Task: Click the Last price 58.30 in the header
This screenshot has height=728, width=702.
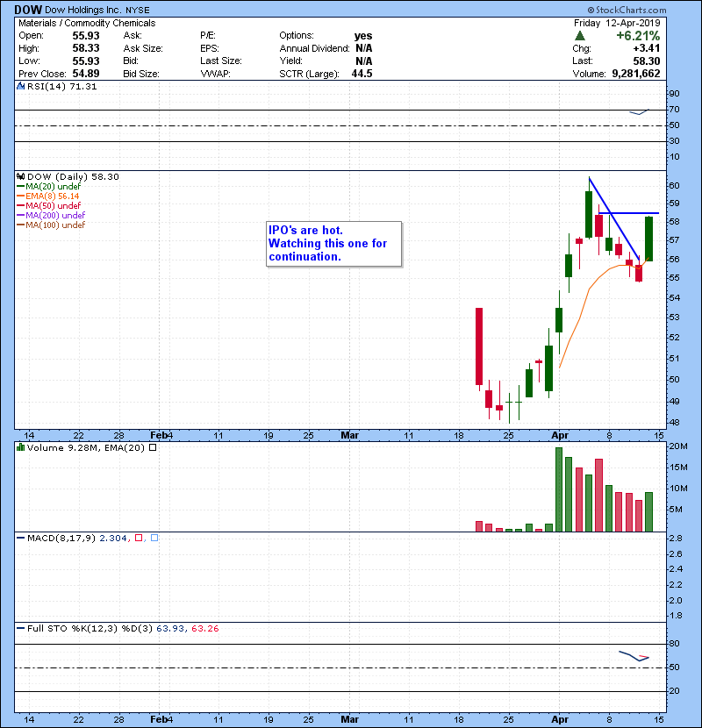Action: coord(646,61)
